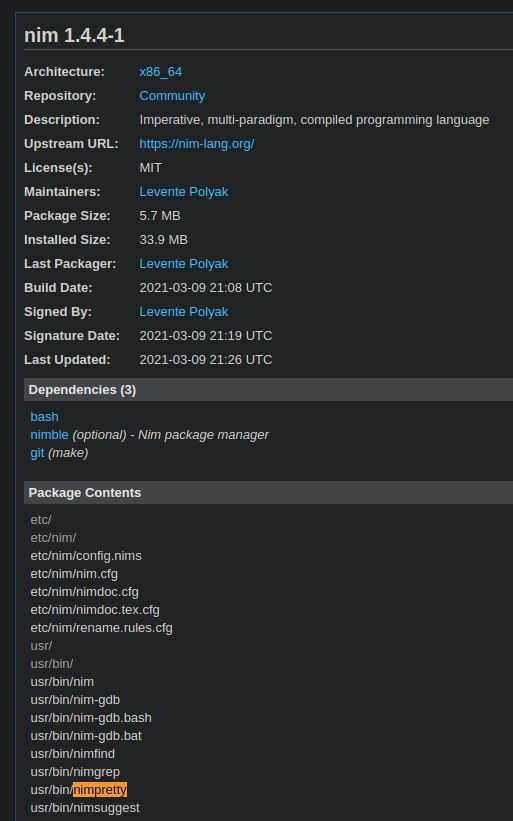Screen dimensions: 513x821
Task: Click the etc/nim/ directory entry
Action: coord(53,538)
